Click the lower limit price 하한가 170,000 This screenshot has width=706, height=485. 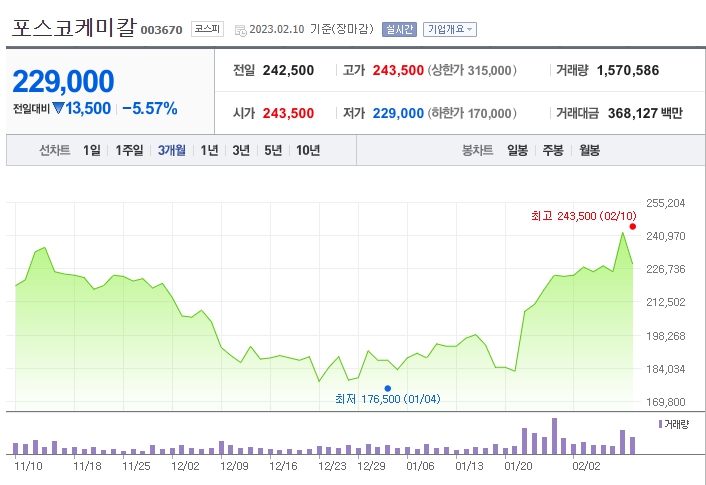click(x=472, y=113)
